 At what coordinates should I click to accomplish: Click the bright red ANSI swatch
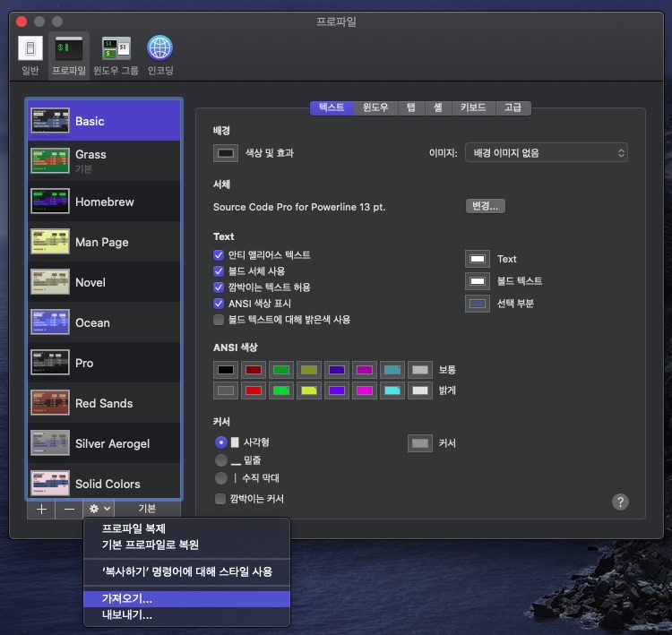(x=254, y=390)
